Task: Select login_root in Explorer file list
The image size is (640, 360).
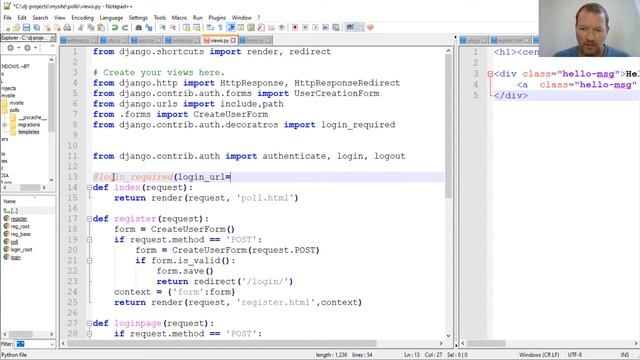Action: (21, 250)
